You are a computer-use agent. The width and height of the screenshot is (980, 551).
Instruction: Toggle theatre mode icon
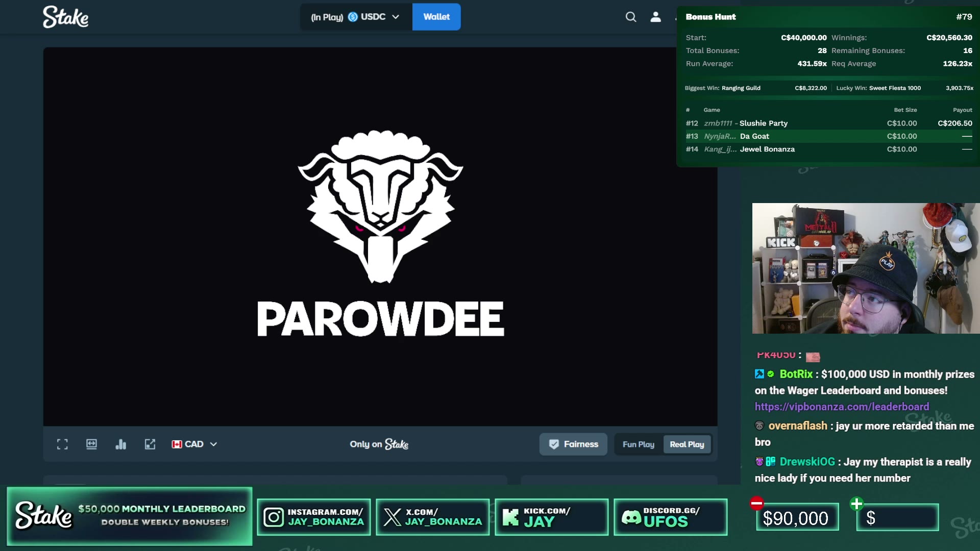point(91,444)
